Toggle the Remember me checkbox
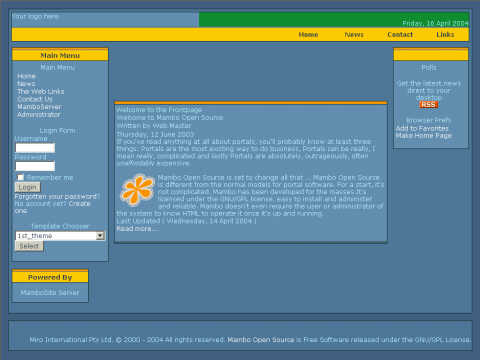 pos(20,177)
